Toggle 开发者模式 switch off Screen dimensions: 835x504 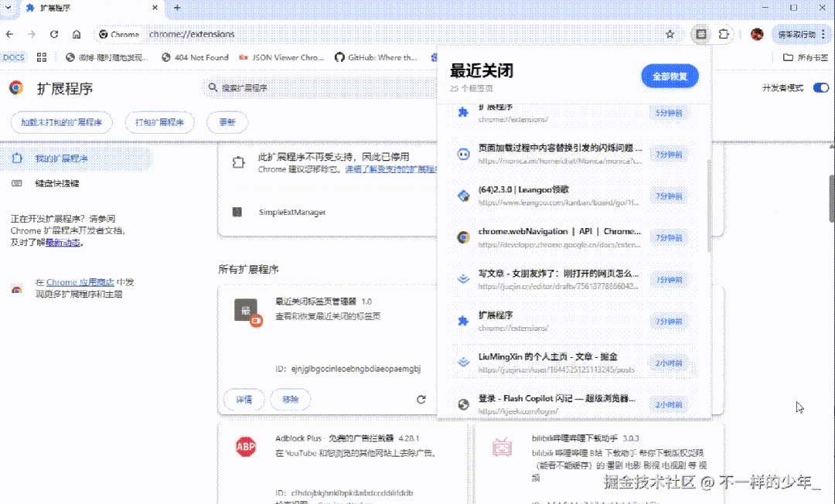(x=820, y=88)
